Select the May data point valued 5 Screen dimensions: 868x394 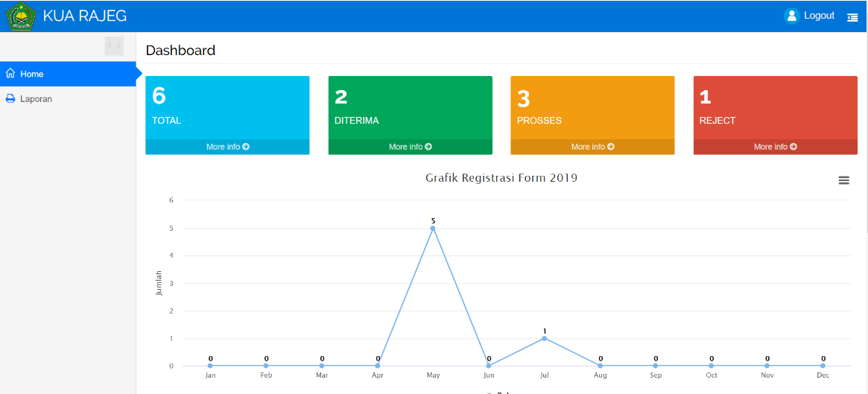point(433,228)
